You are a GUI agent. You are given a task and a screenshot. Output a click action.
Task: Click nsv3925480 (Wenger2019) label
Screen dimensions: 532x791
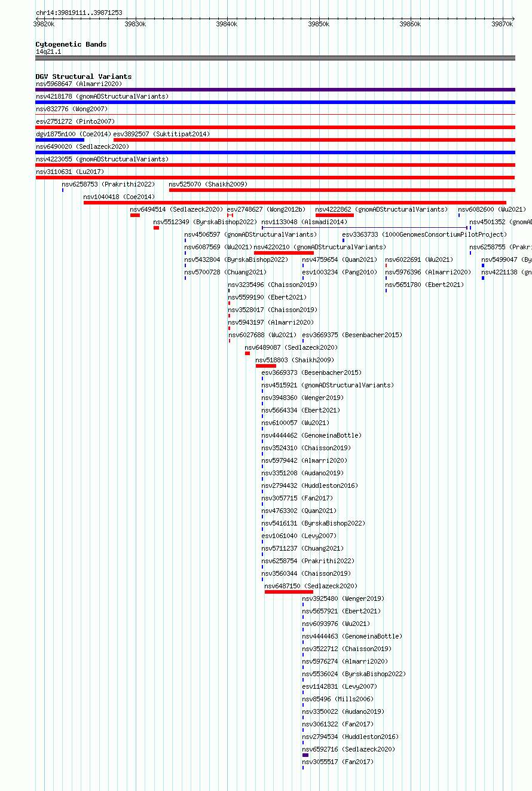[343, 598]
